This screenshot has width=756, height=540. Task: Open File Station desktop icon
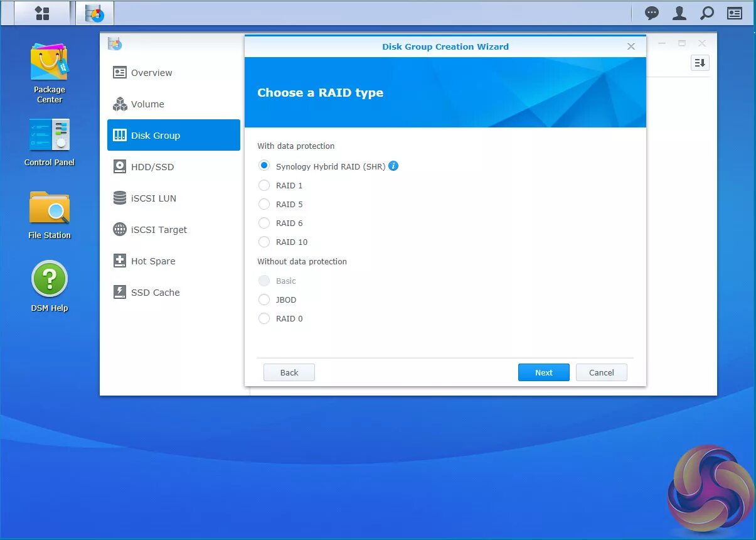[50, 215]
